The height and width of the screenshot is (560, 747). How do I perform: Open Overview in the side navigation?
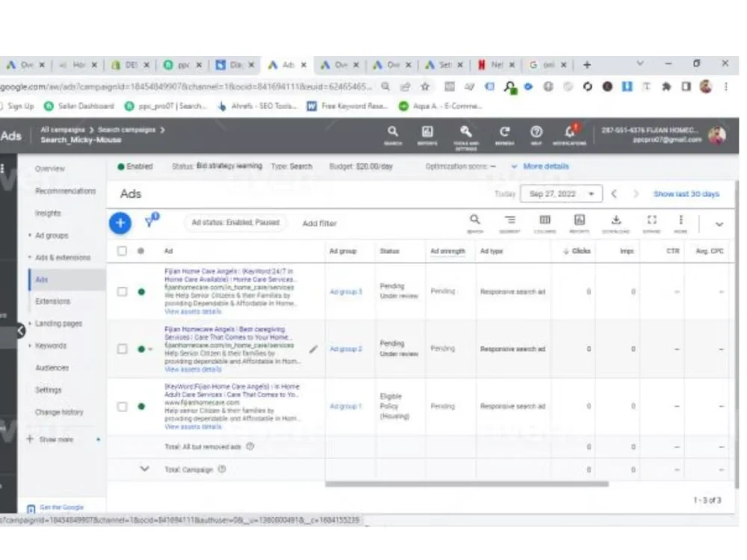[49, 169]
